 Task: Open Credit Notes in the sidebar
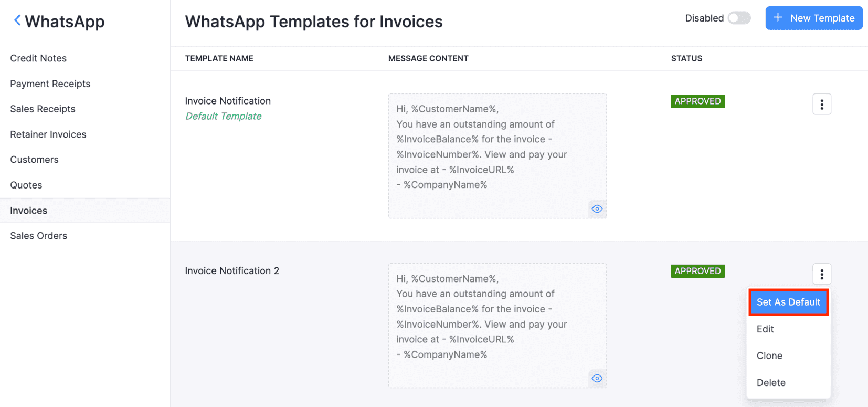[38, 58]
